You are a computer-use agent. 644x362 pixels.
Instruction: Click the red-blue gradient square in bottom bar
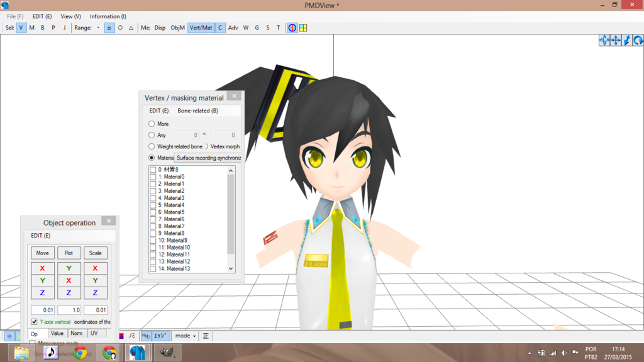(x=121, y=336)
